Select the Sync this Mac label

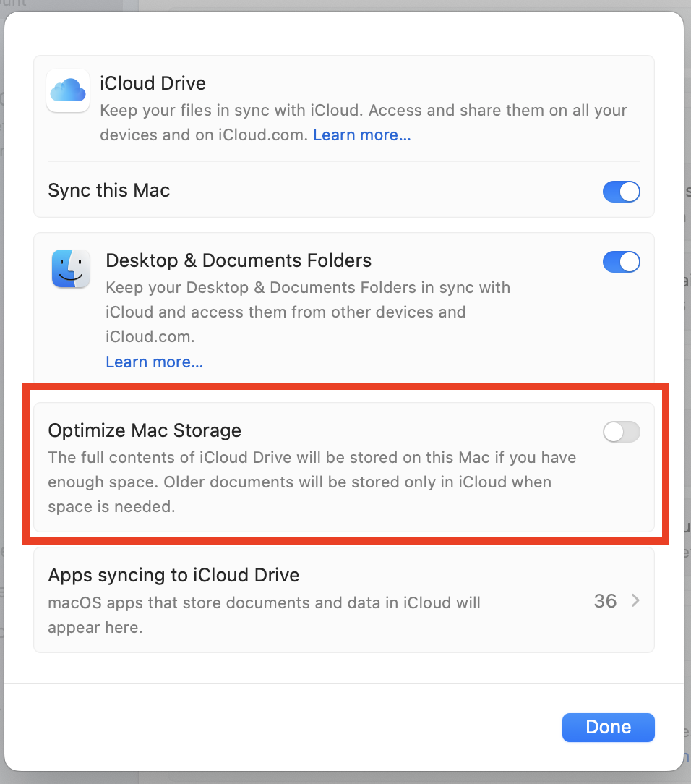pyautogui.click(x=108, y=191)
